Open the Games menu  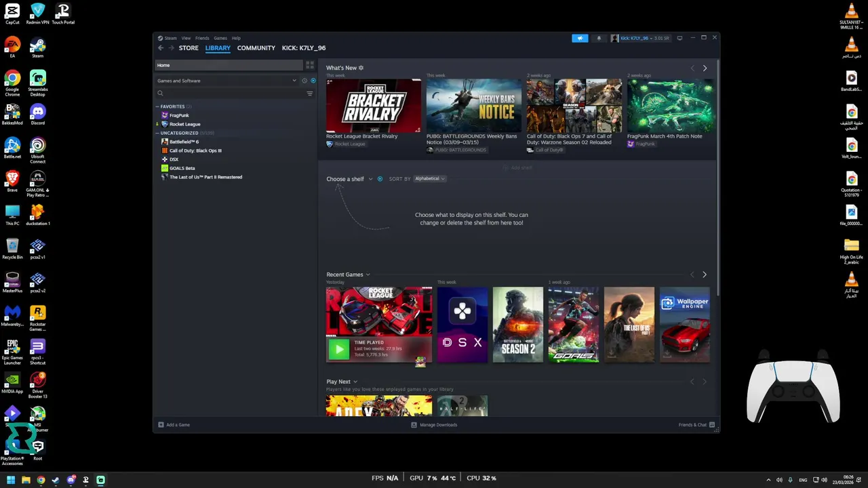point(220,38)
